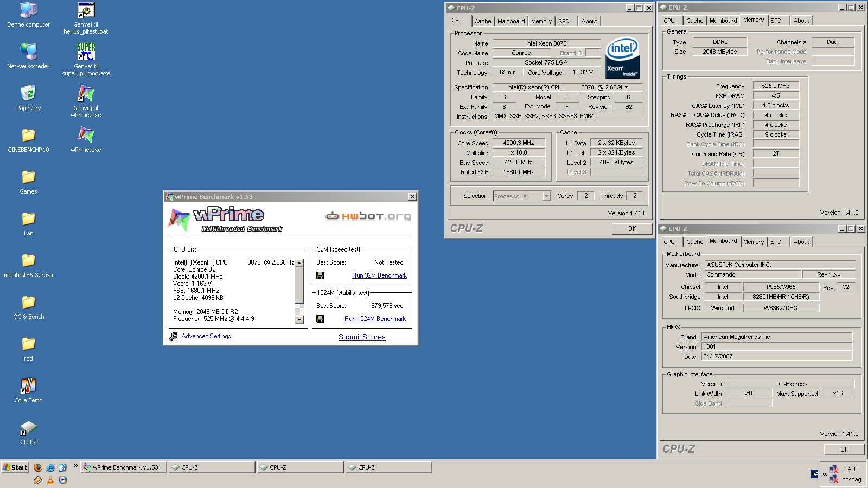Image resolution: width=868 pixels, height=488 pixels.
Task: Click the Submit Scores link
Action: coord(362,337)
